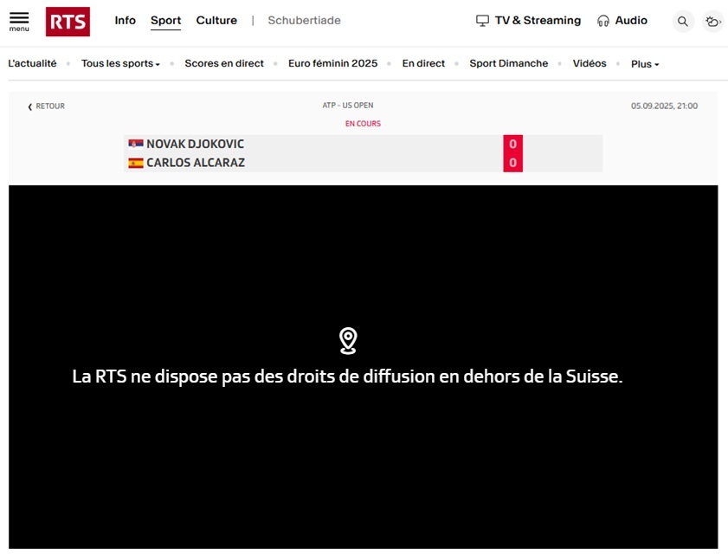Open the Schubertiade link
728x560 pixels.
pos(304,21)
